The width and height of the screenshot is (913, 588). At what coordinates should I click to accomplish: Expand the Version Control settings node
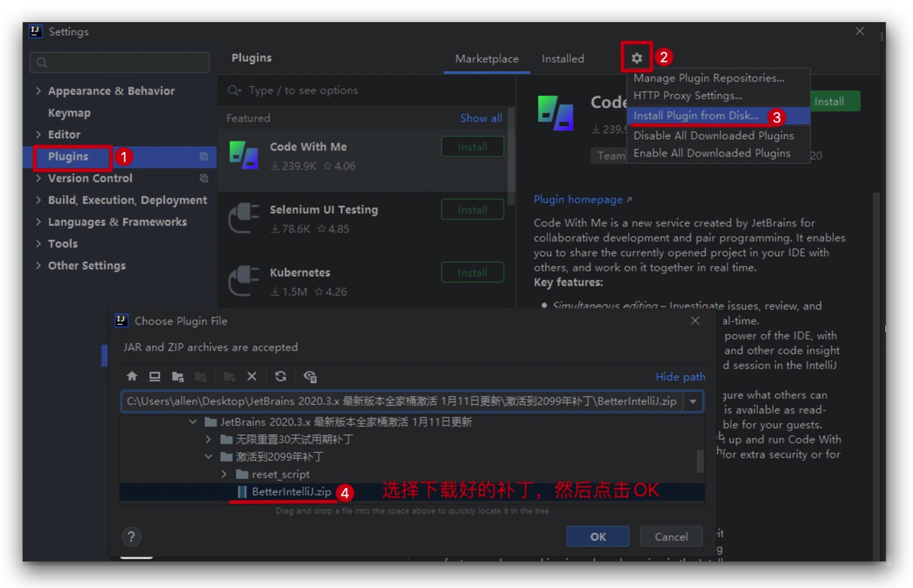click(x=38, y=178)
